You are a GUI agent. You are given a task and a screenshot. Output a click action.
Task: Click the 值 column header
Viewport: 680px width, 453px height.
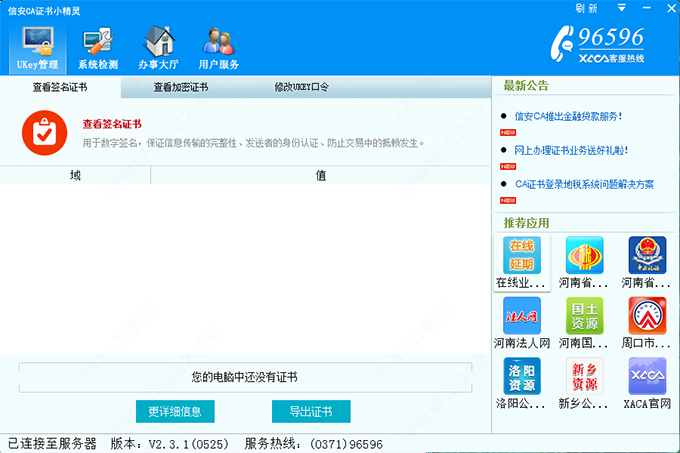pyautogui.click(x=320, y=175)
